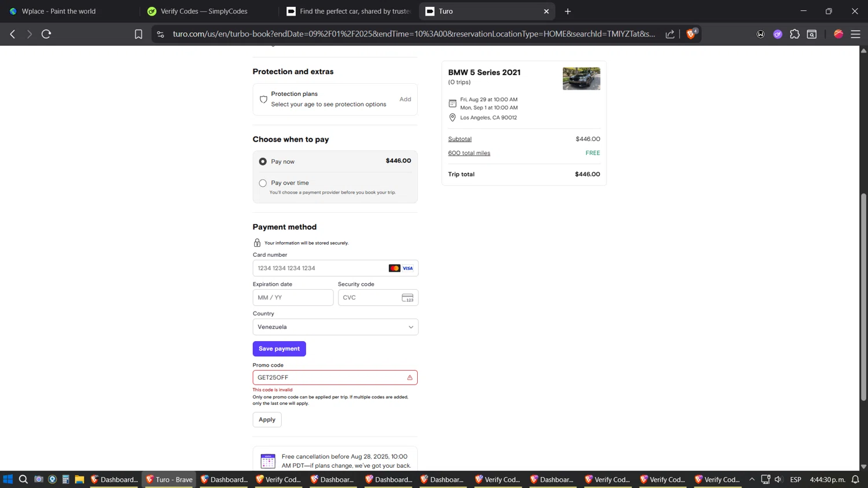This screenshot has height=488, width=868.
Task: Click the GET25OFF promo code field
Action: coord(335,378)
